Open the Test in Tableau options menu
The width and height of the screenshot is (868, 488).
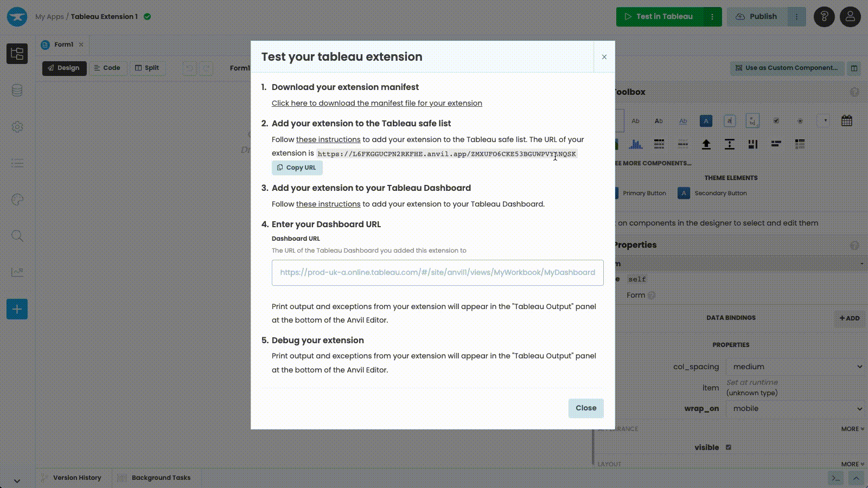[712, 17]
